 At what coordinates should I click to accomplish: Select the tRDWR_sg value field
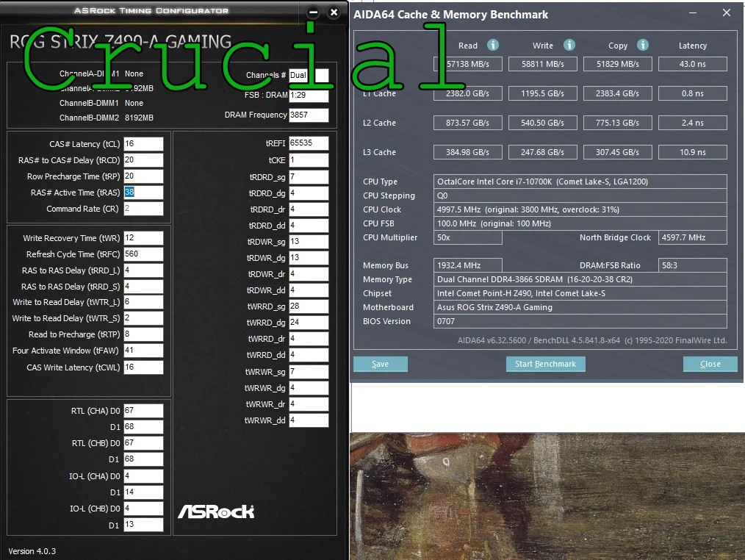pos(309,242)
